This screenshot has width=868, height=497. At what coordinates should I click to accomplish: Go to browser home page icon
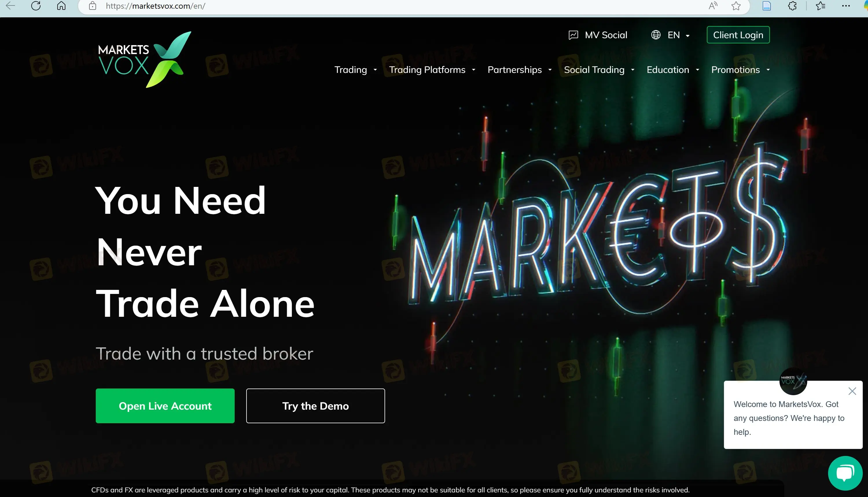[x=61, y=6]
